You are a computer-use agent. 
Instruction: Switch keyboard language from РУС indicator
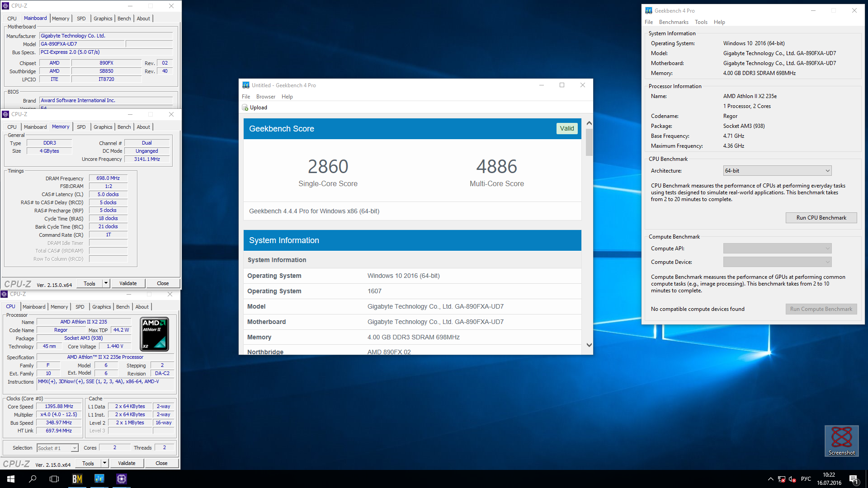[806, 479]
